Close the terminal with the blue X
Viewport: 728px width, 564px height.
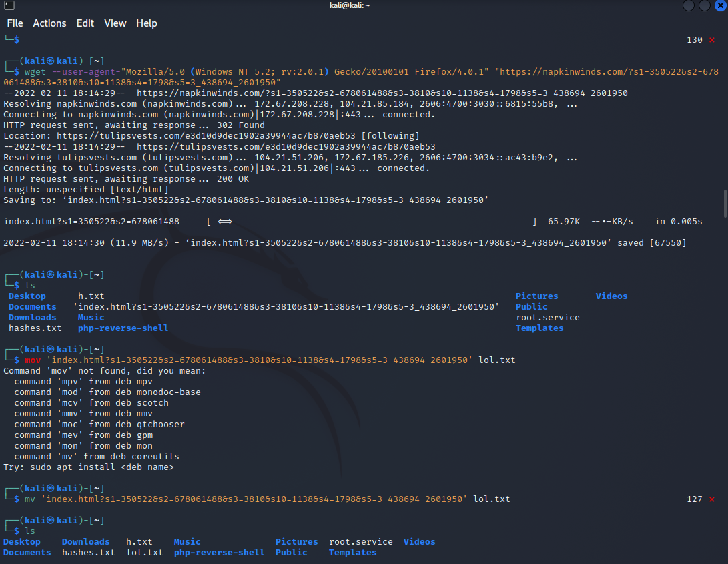point(720,6)
